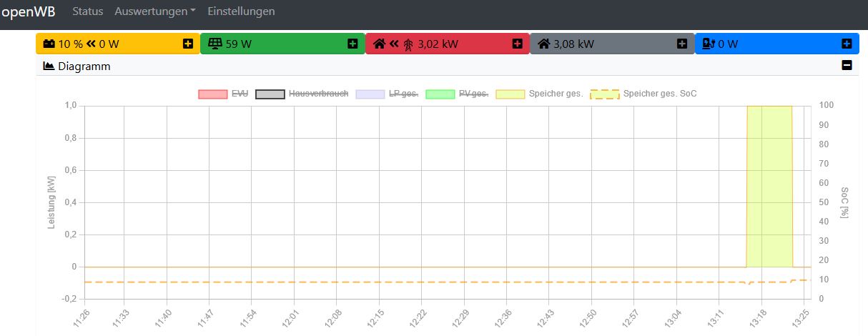The height and width of the screenshot is (336, 868).
Task: Toggle the LP ges. legend entry
Action: coord(403,94)
